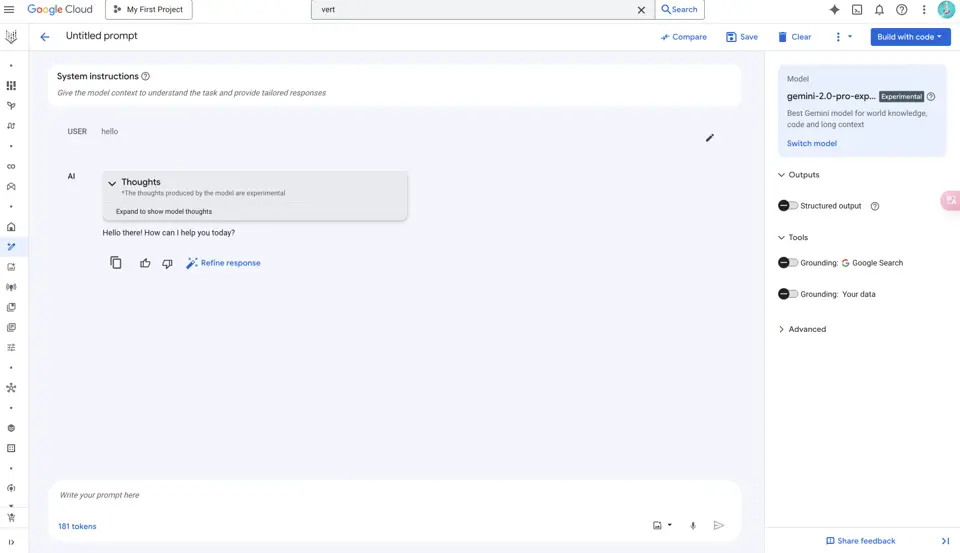The image size is (960, 553).
Task: Focus the Write your prompt here field
Action: click(x=394, y=495)
